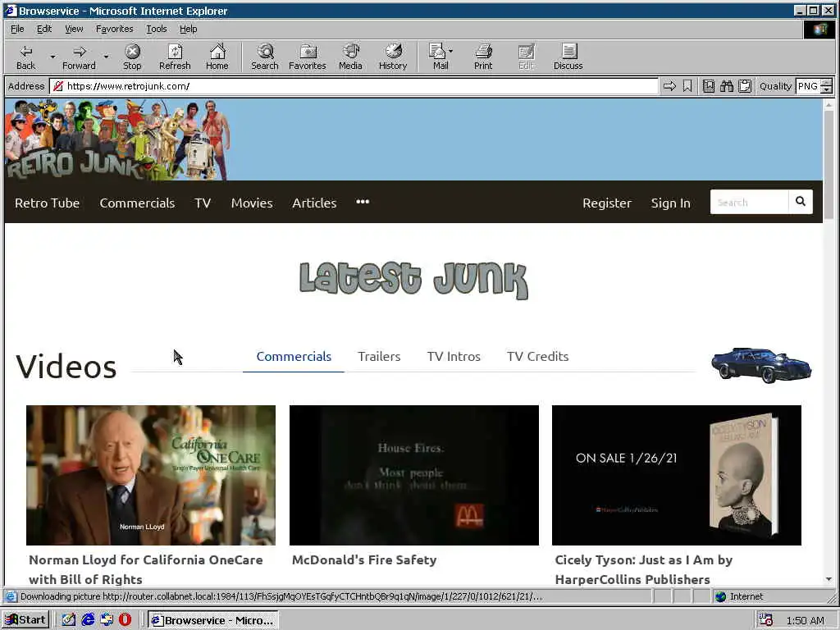Open the View menu
Screen dimensions: 840x630
point(74,29)
